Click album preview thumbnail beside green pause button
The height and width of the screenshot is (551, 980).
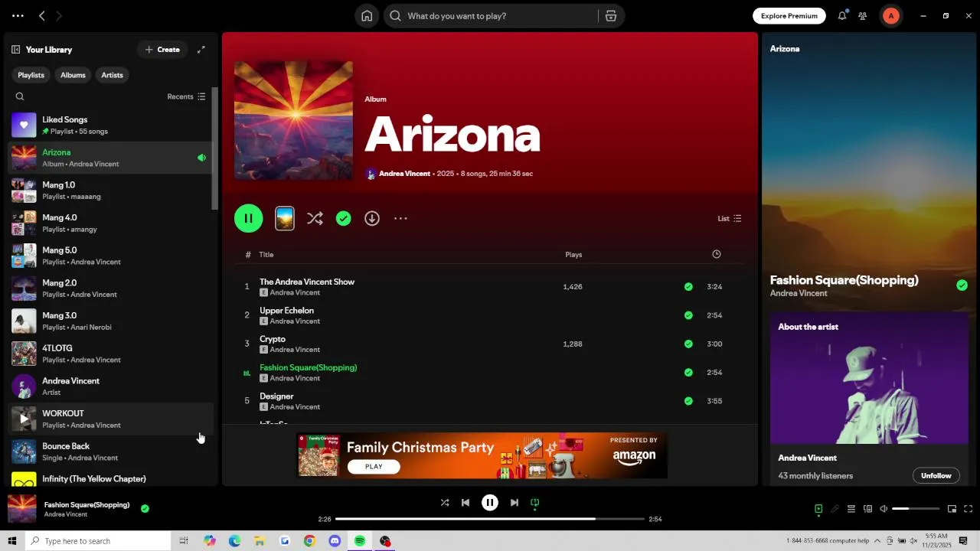click(x=285, y=219)
